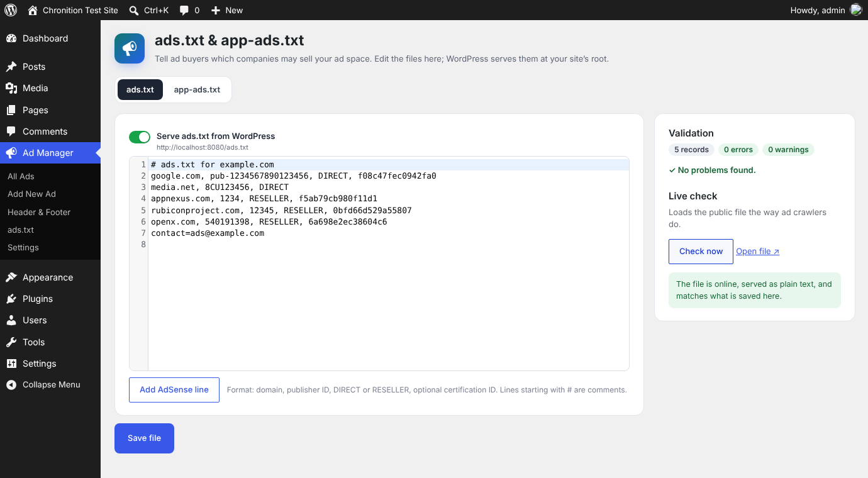Open the admin avatar icon
The image size is (868, 478).
click(856, 10)
